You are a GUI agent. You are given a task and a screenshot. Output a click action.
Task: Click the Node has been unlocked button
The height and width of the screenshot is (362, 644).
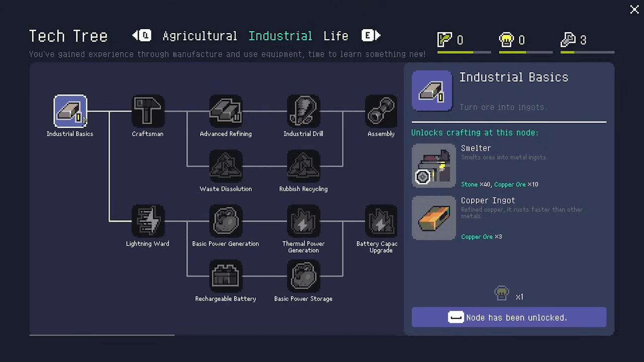509,317
